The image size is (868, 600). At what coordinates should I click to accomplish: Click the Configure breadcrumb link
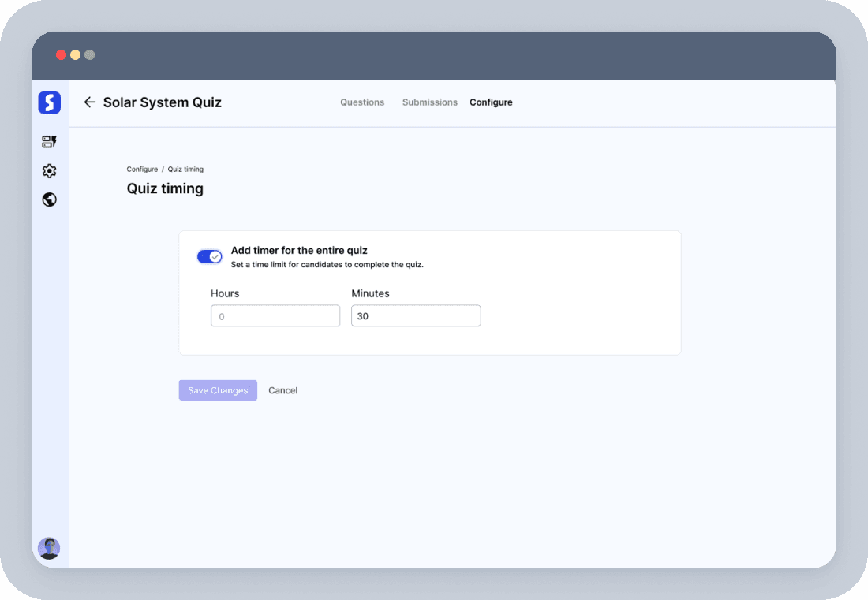coord(142,170)
